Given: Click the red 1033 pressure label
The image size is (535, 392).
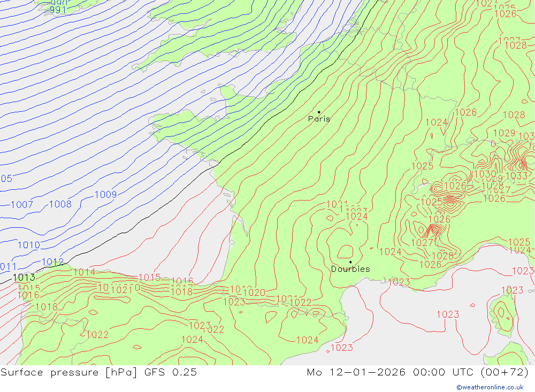Looking at the screenshot, I should (516, 176).
